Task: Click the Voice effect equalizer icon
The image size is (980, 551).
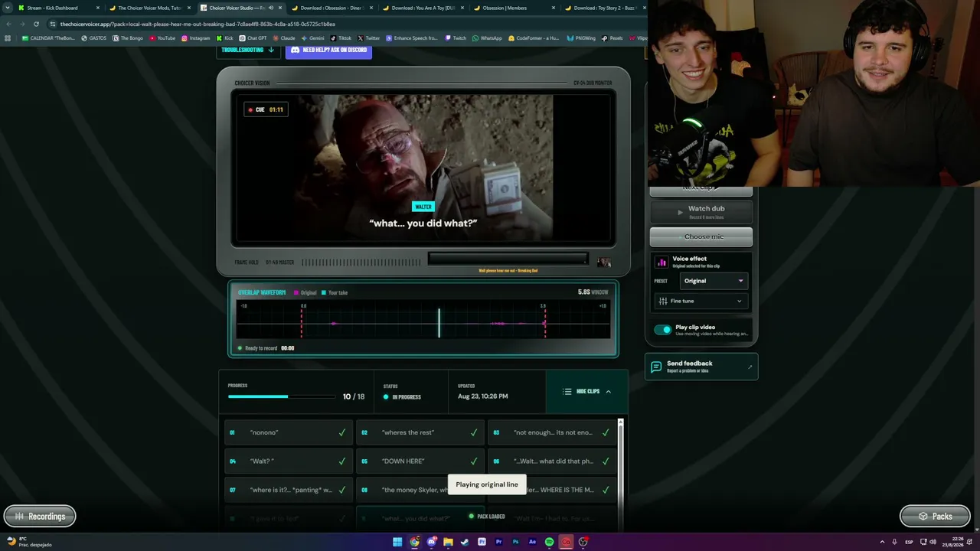Action: coord(662,262)
